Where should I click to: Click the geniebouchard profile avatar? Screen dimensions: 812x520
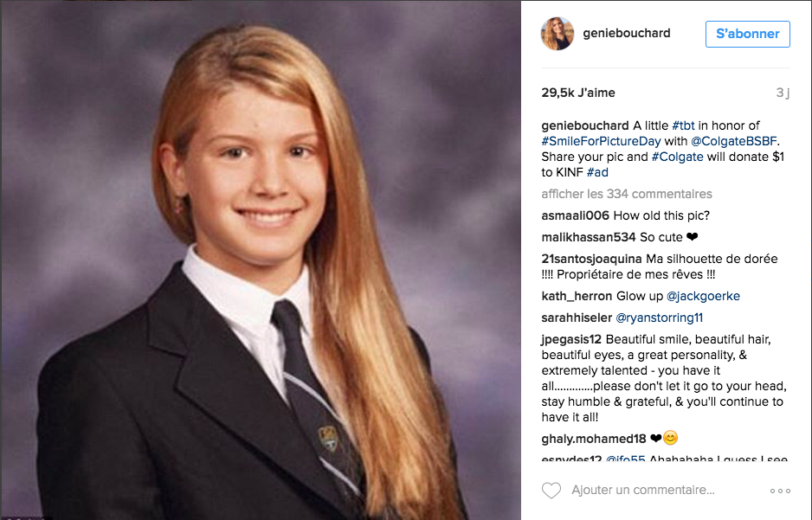tap(557, 34)
